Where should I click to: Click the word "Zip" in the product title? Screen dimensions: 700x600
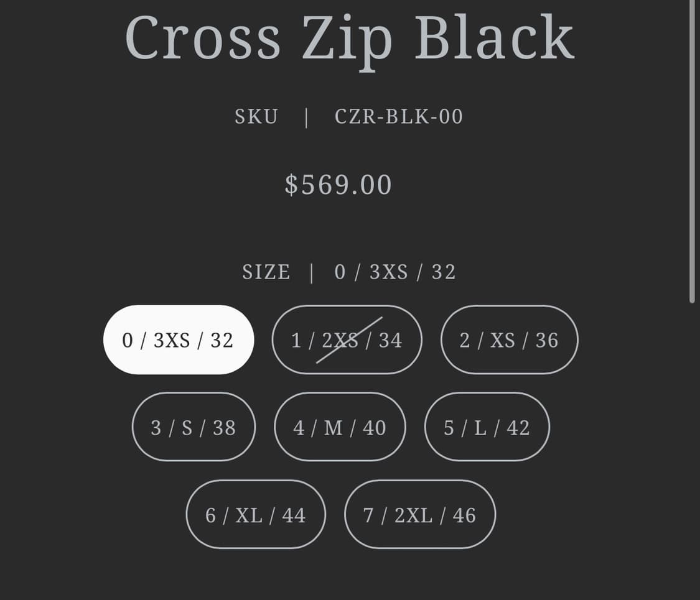(347, 37)
